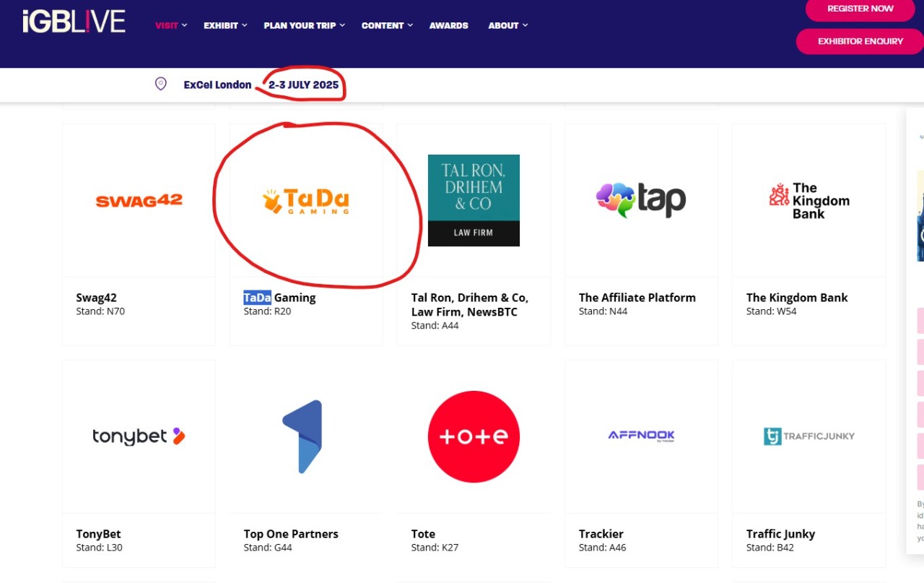Open the Affnook logo for Trackier
This screenshot has width=924, height=583.
(x=641, y=436)
